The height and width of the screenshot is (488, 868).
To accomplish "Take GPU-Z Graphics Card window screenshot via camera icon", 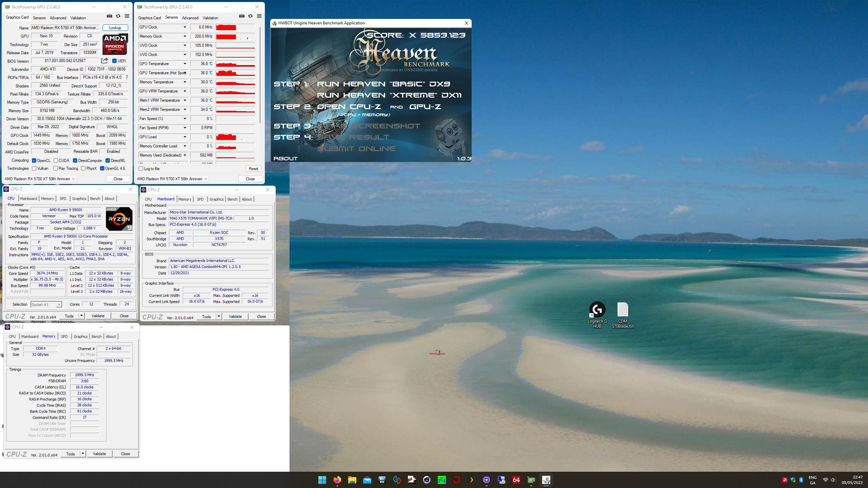I will (x=109, y=16).
